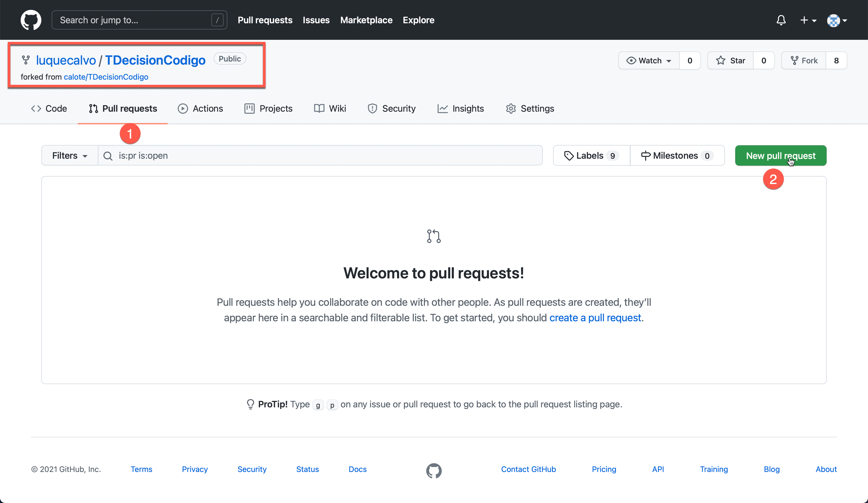This screenshot has width=868, height=503.
Task: View the Fork count 8
Action: click(x=836, y=60)
